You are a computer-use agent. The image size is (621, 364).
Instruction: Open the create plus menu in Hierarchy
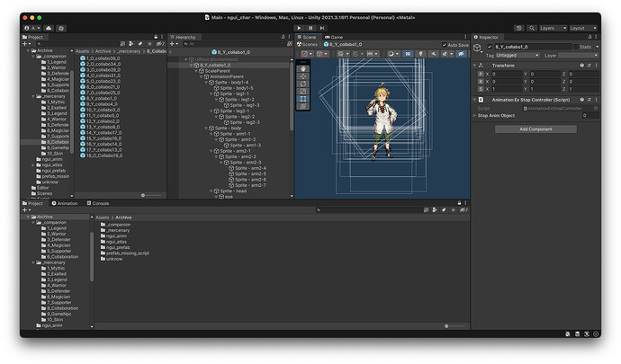[x=174, y=44]
